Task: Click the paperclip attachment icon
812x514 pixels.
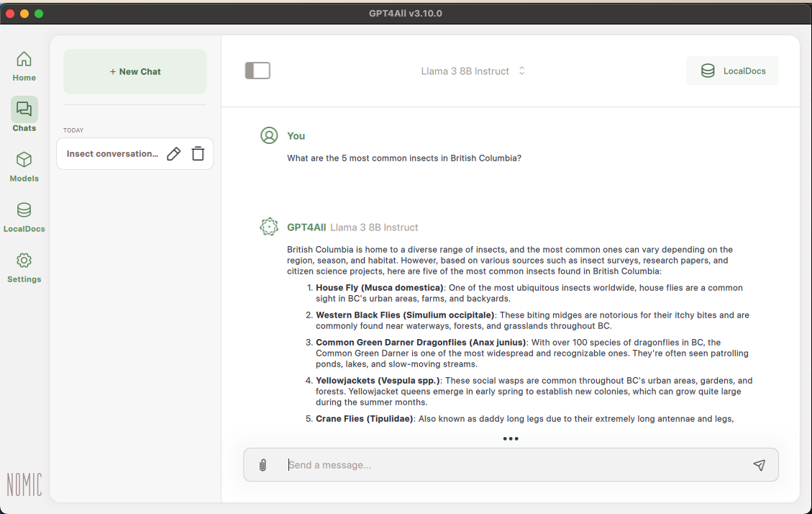Action: 263,465
